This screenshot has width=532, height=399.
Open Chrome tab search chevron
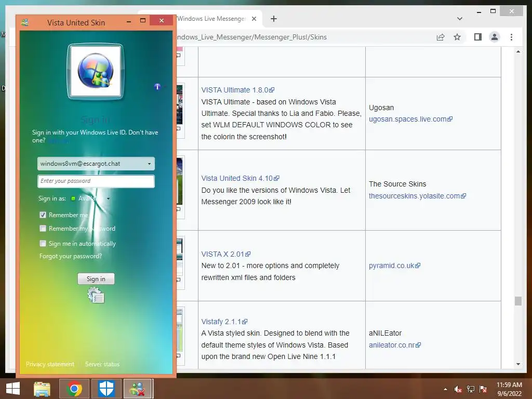[x=460, y=19]
